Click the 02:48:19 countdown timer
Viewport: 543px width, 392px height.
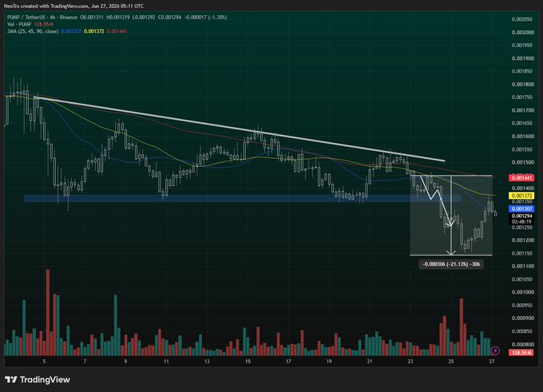[x=521, y=222]
